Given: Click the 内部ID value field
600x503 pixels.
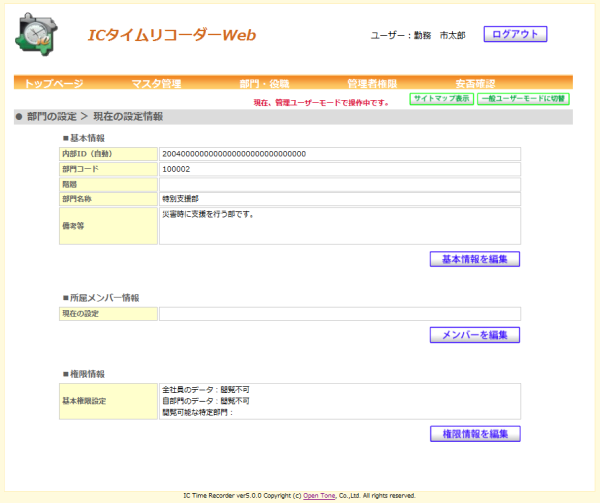Looking at the screenshot, I should pos(340,154).
